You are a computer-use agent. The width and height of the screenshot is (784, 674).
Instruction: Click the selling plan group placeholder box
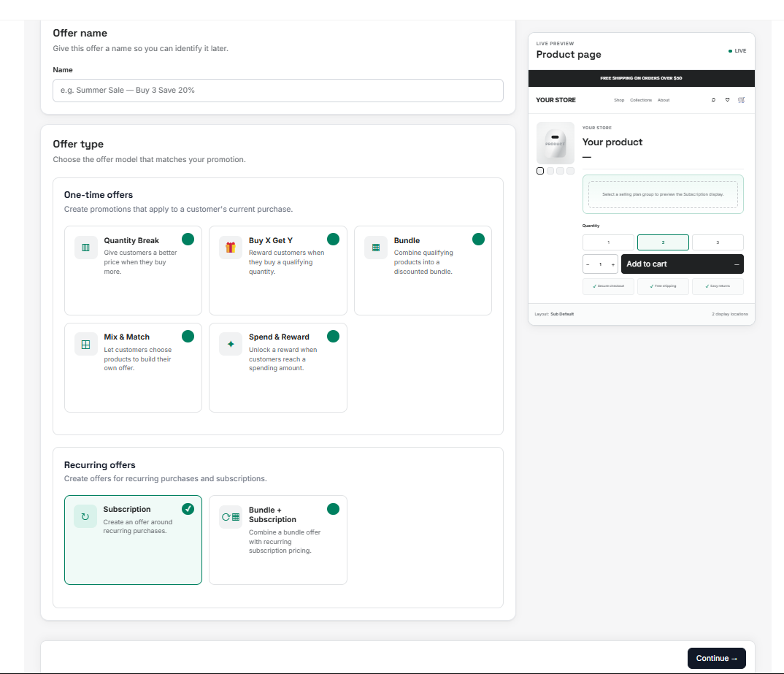[663, 194]
